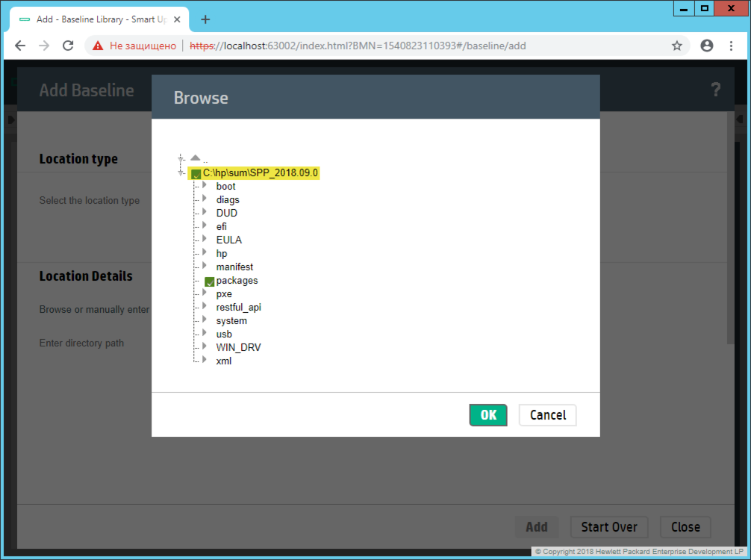
Task: Expand the efi folder
Action: pos(205,225)
